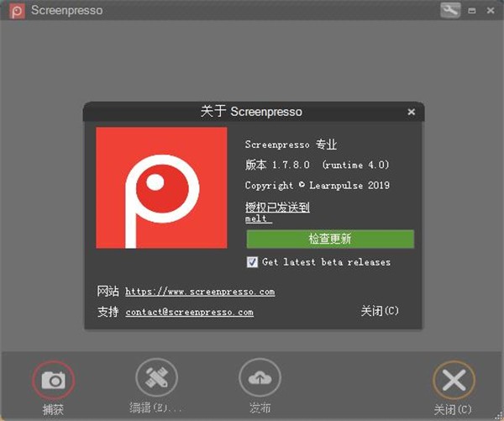Click the orange-ringed X close icon at bottom
504x421 pixels.
(454, 380)
